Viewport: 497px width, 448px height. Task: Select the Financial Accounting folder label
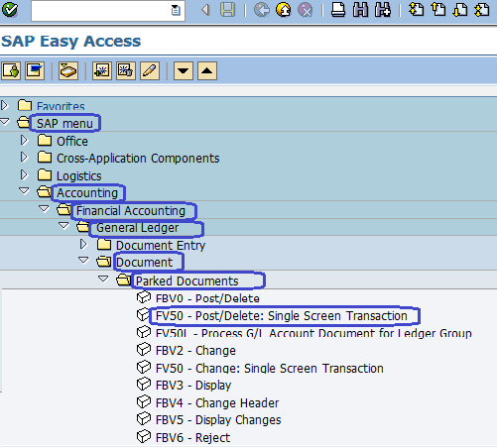131,211
